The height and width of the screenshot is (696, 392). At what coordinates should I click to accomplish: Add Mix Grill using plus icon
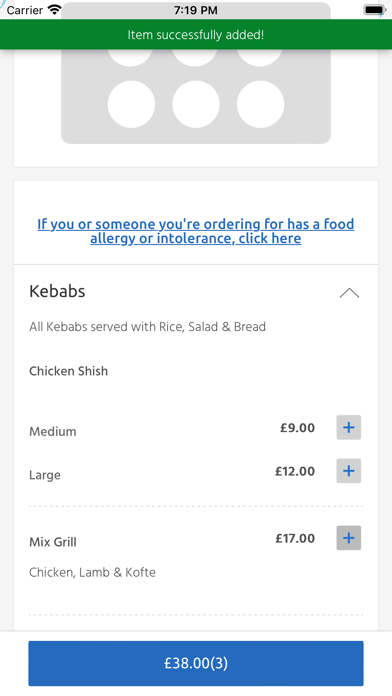point(348,538)
